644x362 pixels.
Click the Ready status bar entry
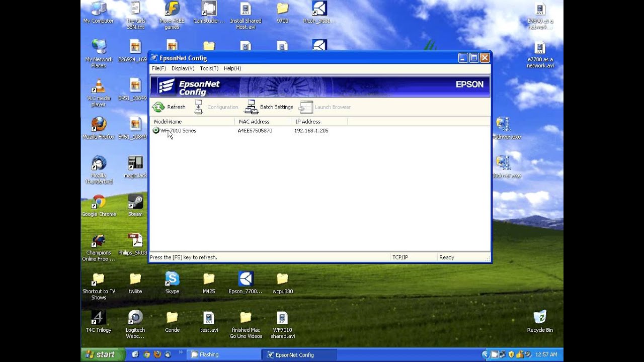pyautogui.click(x=447, y=257)
